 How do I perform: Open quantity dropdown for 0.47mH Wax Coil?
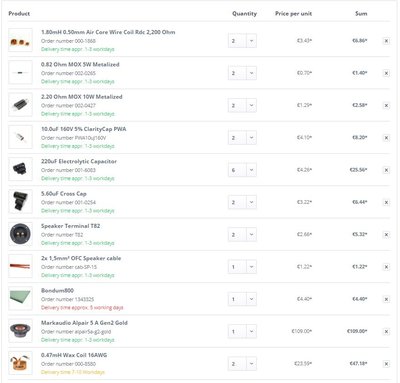(242, 364)
